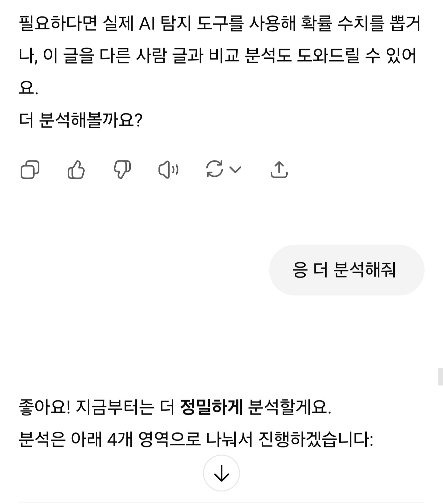This screenshot has height=504, width=443.
Task: Click the word '필요하다면' at the top
Action: pyautogui.click(x=58, y=24)
